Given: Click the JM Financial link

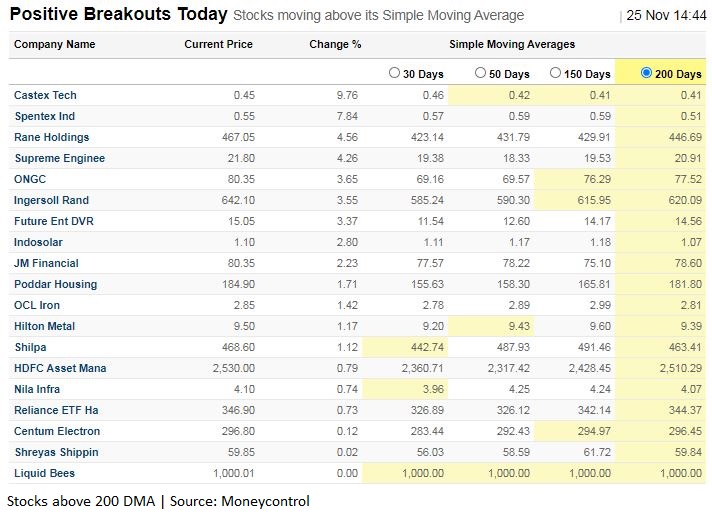Looking at the screenshot, I should coord(47,263).
